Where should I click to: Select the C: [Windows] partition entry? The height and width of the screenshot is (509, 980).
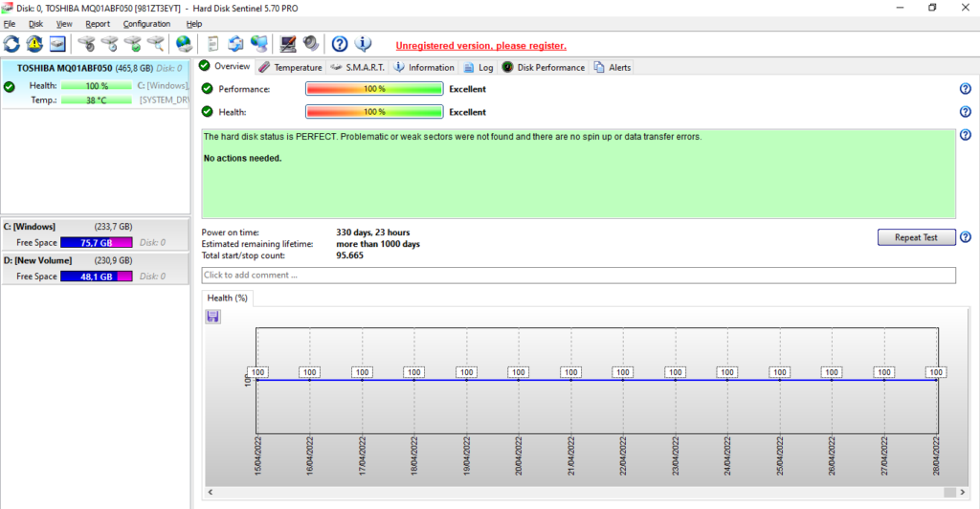click(95, 234)
